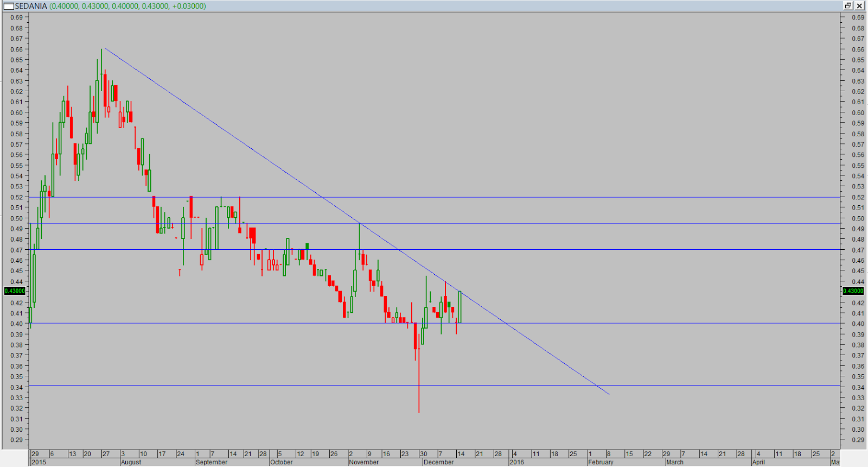The height and width of the screenshot is (467, 868).
Task: Click the October label on time axis
Action: [x=281, y=462]
